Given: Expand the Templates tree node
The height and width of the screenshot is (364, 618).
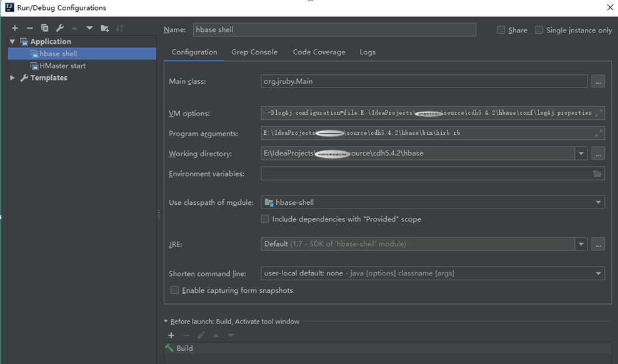Looking at the screenshot, I should coord(12,77).
